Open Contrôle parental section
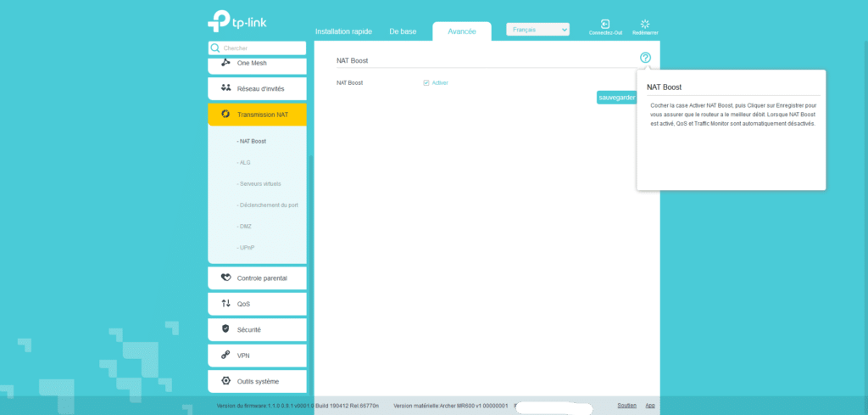 coord(257,278)
